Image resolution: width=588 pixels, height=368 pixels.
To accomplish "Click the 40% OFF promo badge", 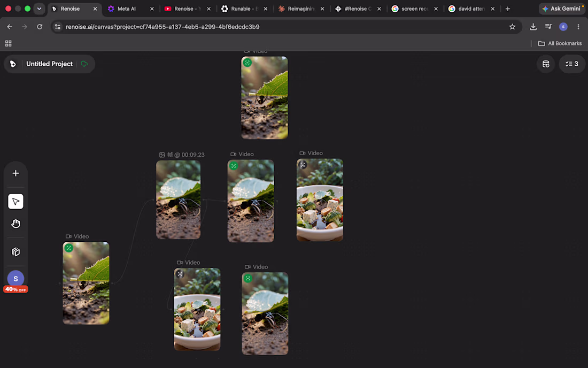I will [x=16, y=289].
